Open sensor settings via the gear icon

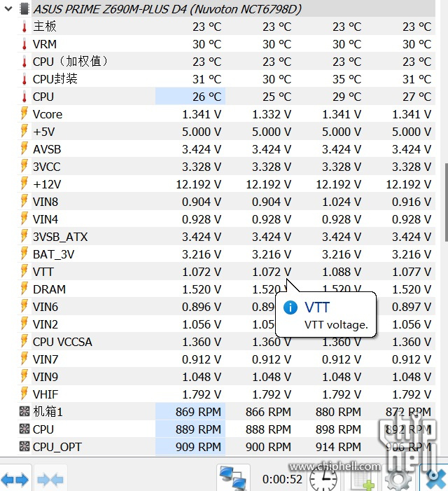point(398,480)
